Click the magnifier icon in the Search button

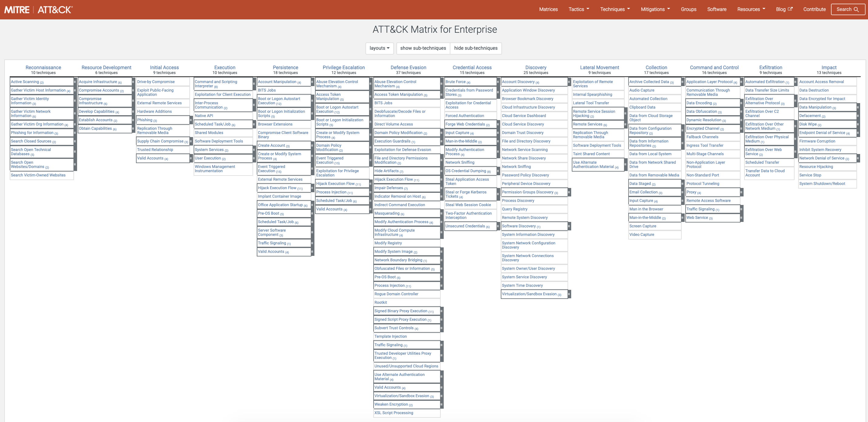[x=856, y=9]
